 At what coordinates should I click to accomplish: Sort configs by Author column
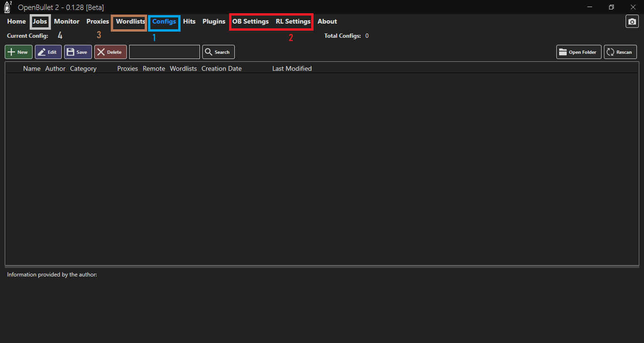pos(55,68)
